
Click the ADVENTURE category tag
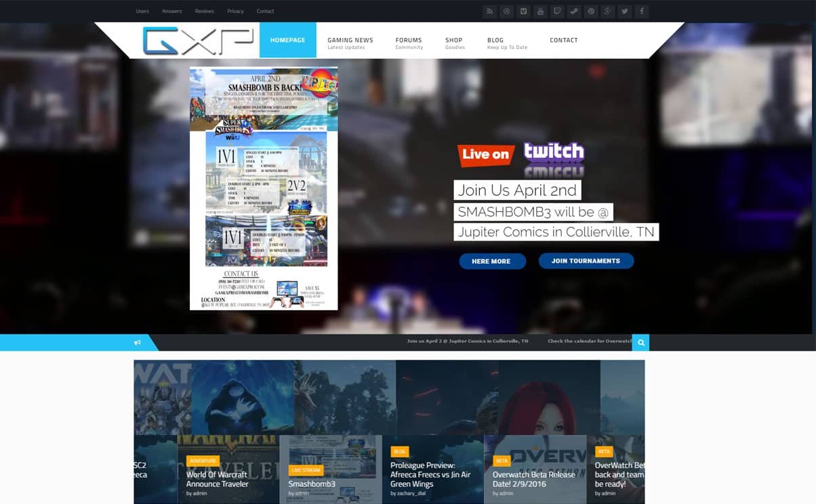click(203, 461)
